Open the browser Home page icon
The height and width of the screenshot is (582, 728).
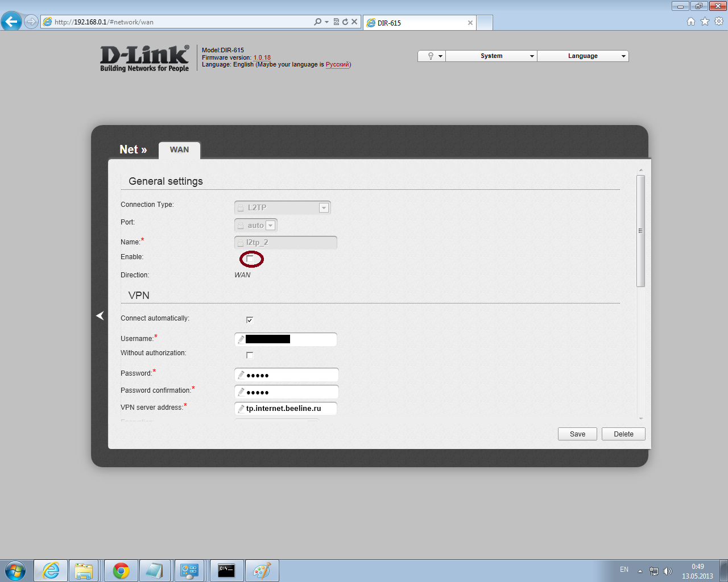click(691, 22)
